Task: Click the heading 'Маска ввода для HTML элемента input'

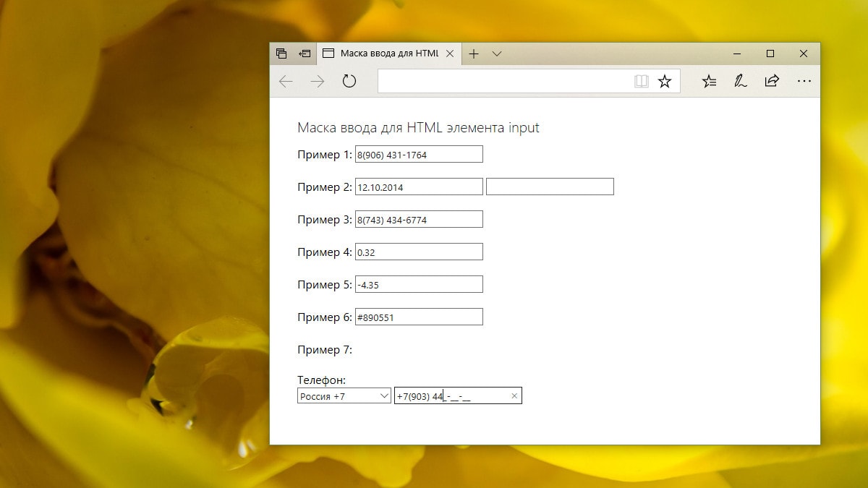Action: pyautogui.click(x=418, y=128)
